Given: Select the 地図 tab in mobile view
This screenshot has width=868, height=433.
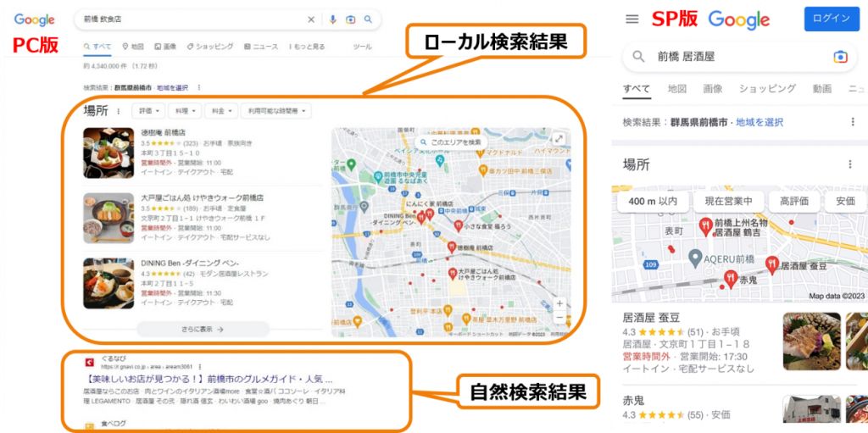Looking at the screenshot, I should [676, 88].
